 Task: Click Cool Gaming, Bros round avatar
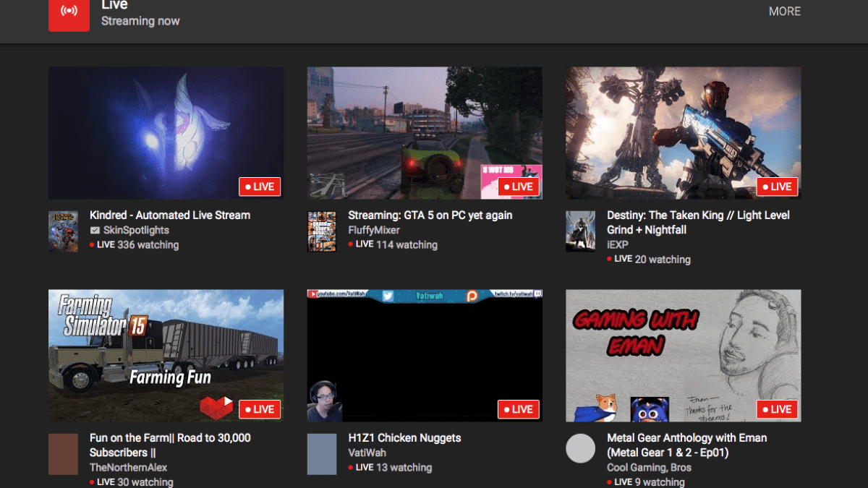(580, 448)
